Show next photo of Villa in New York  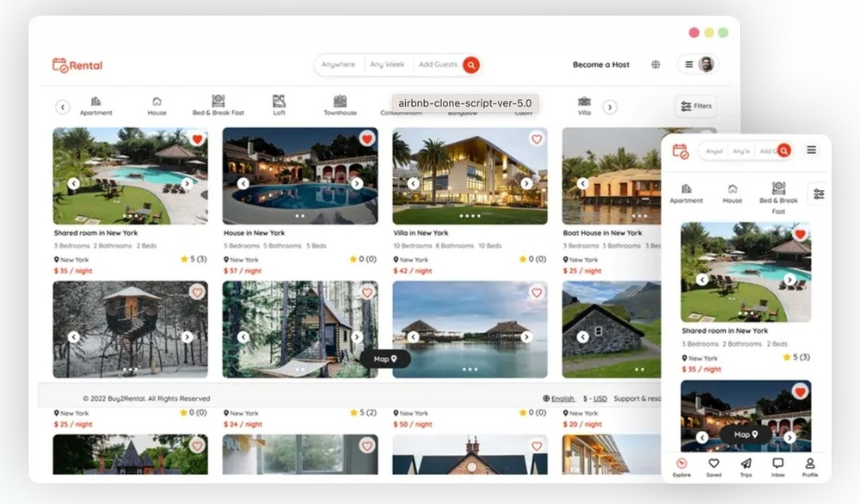(526, 183)
